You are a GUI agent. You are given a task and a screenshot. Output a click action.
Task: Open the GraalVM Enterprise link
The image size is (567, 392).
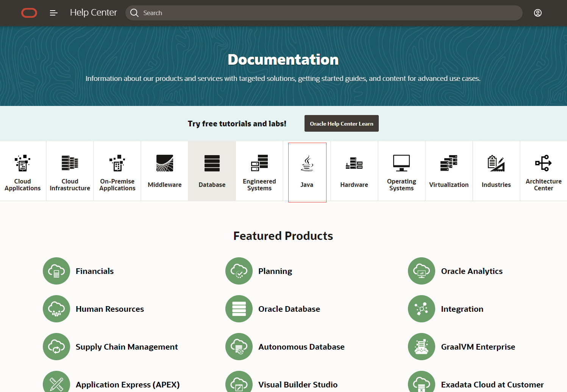coord(478,347)
